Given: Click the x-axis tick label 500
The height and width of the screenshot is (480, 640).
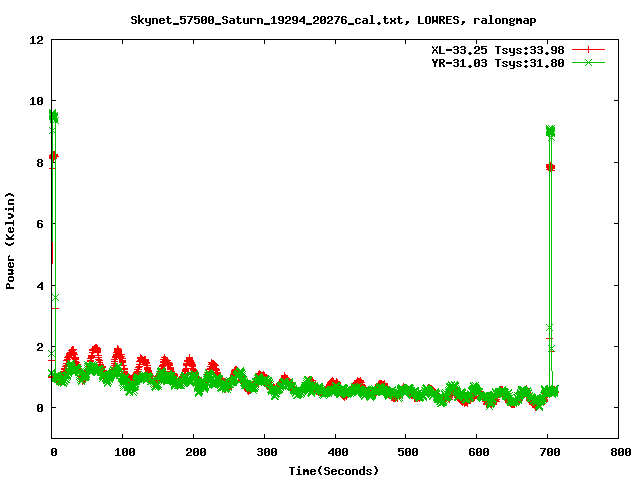Looking at the screenshot, I should 408,452.
